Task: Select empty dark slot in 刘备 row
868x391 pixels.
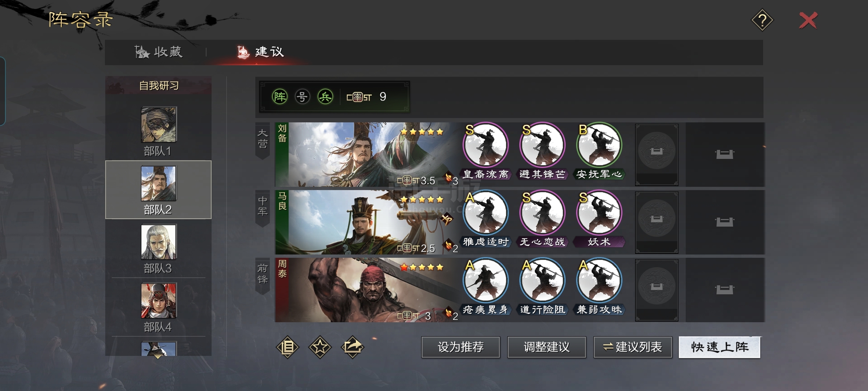Action: (x=657, y=155)
